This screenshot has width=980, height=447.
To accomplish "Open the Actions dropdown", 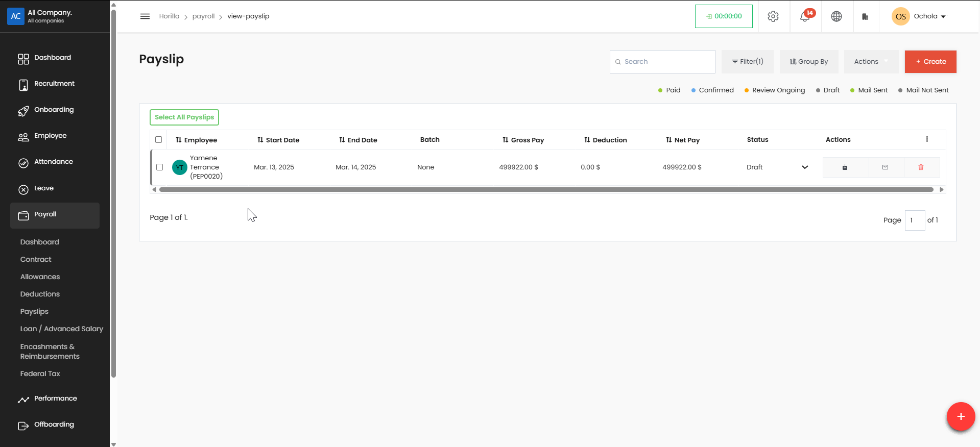I will tap(871, 62).
